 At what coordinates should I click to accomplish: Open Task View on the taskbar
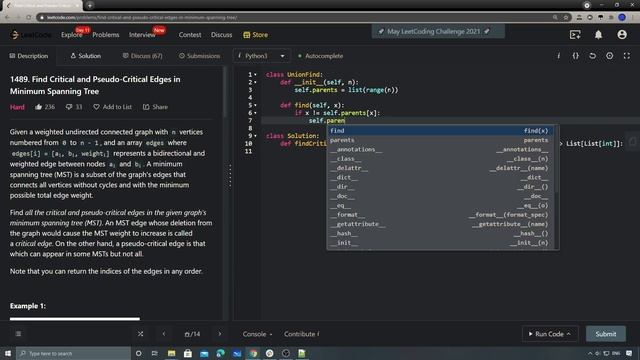click(x=155, y=353)
